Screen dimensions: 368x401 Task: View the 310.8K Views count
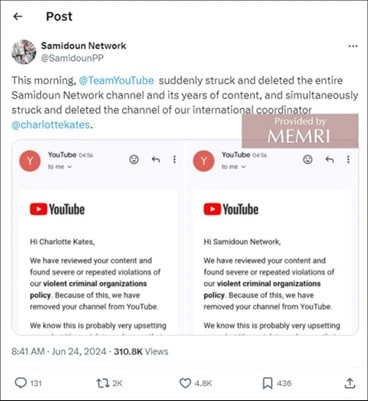(x=141, y=351)
